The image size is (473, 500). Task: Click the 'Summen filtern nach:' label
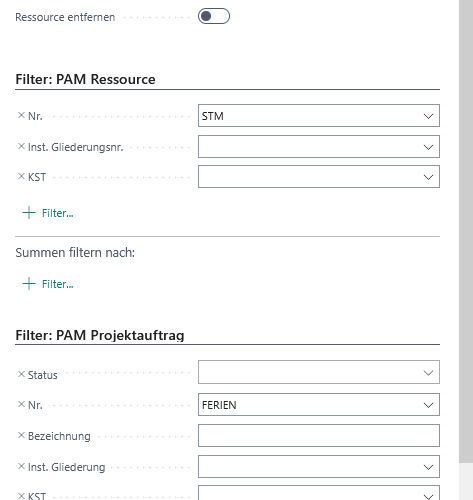click(x=75, y=253)
